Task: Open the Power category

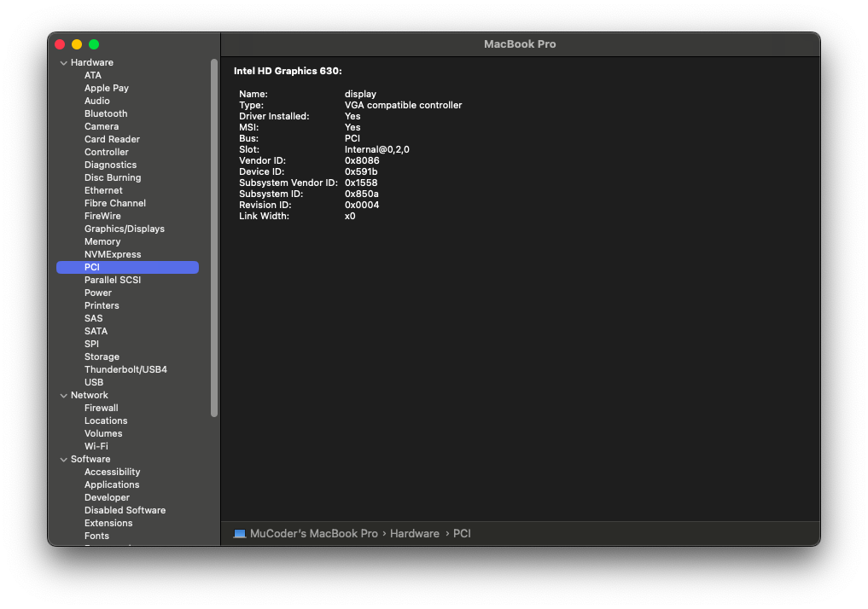Action: [97, 293]
